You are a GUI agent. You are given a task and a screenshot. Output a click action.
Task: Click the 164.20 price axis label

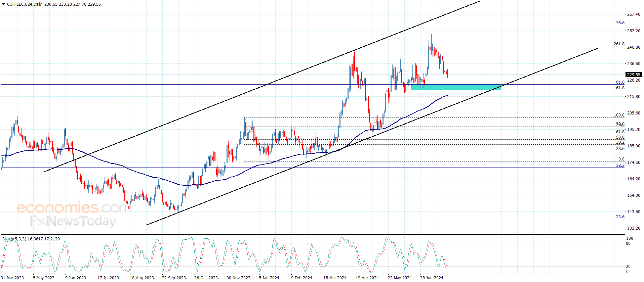(634, 179)
